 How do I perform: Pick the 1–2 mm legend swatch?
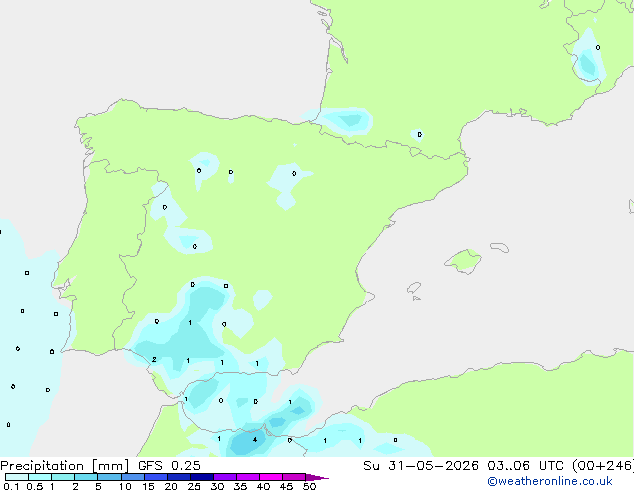tap(63, 477)
